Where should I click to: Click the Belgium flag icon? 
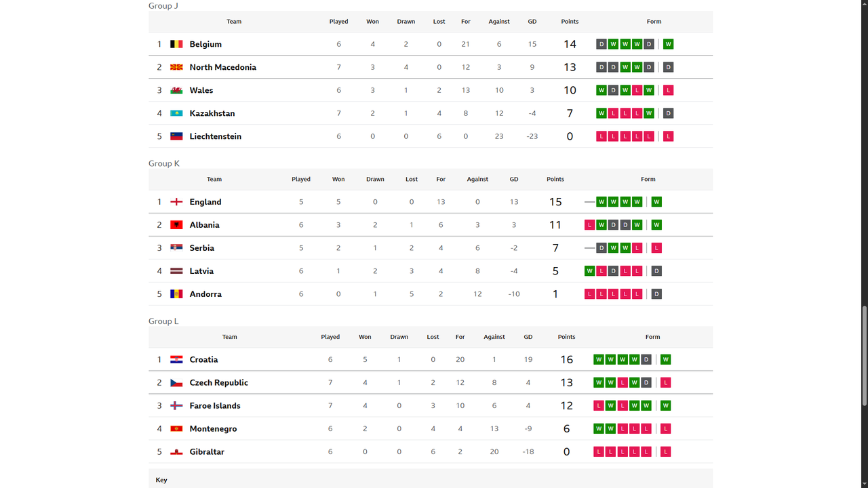pyautogui.click(x=176, y=44)
